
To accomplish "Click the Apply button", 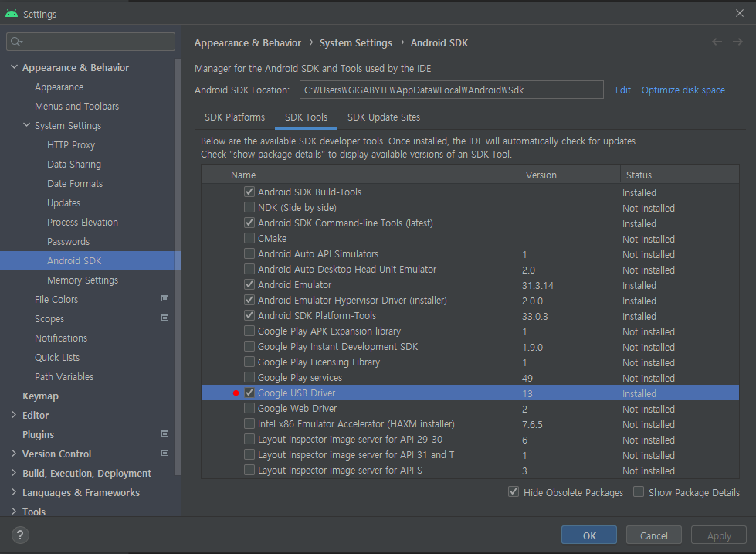I will pos(719,535).
